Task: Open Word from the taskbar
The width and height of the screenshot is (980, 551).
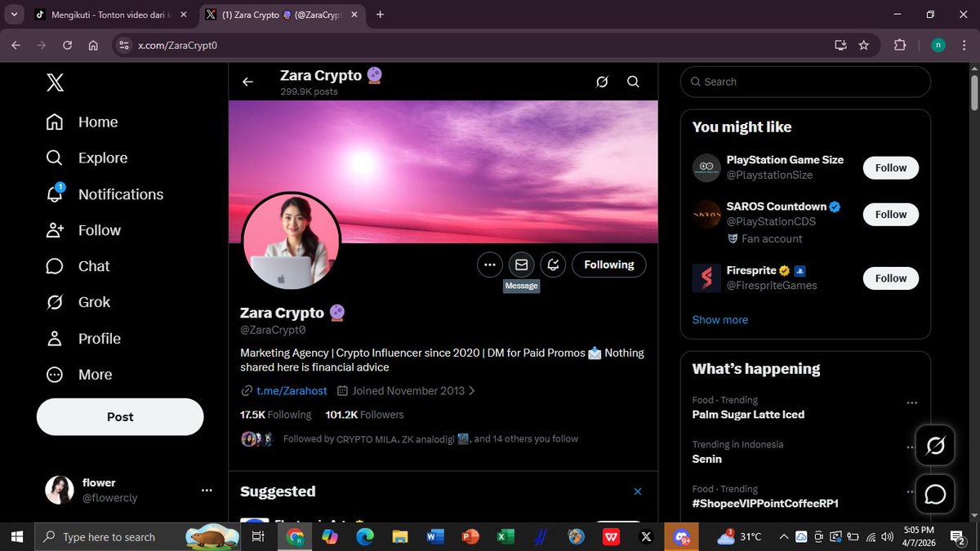Action: (434, 536)
